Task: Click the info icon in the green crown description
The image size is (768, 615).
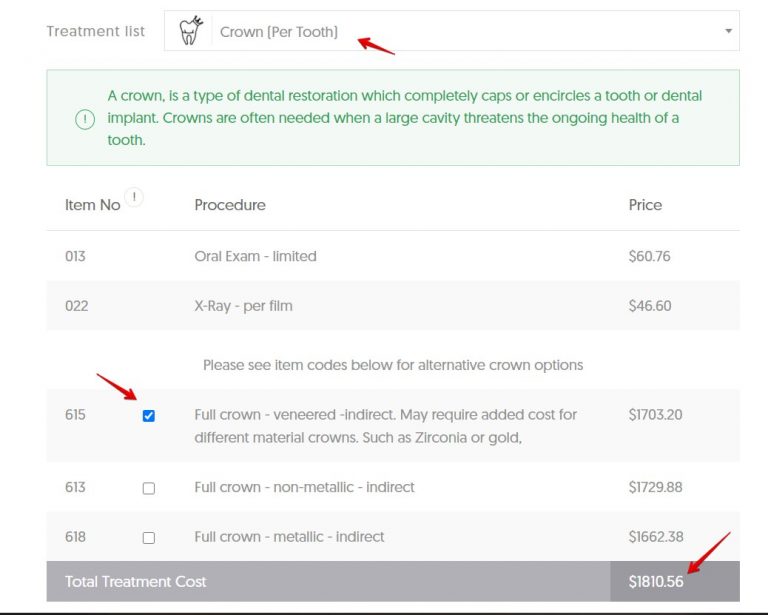Action: click(86, 119)
